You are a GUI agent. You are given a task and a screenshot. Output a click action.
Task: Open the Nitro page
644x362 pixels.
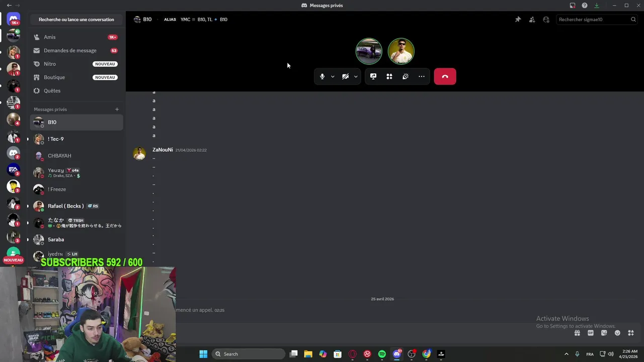pos(76,64)
